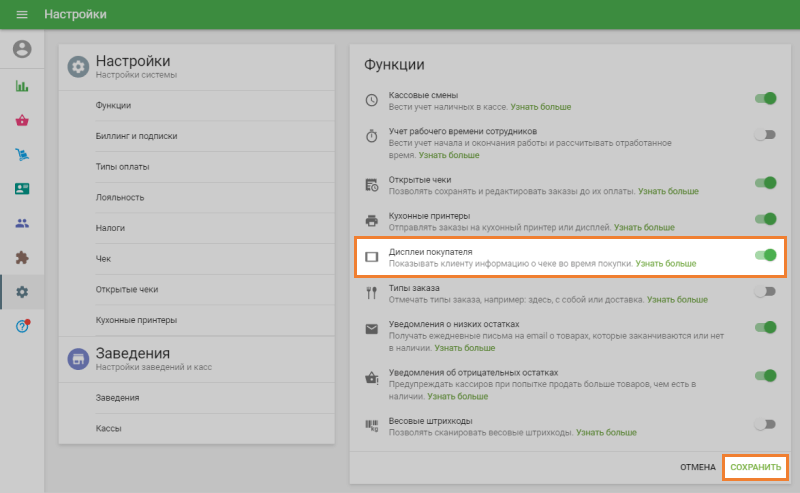Click the СОХРАНИТЬ button
Screen dimensions: 800x493
pos(755,467)
